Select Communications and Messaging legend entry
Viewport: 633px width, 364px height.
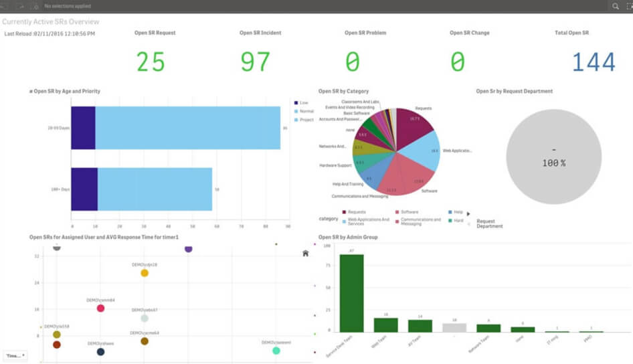(x=418, y=221)
